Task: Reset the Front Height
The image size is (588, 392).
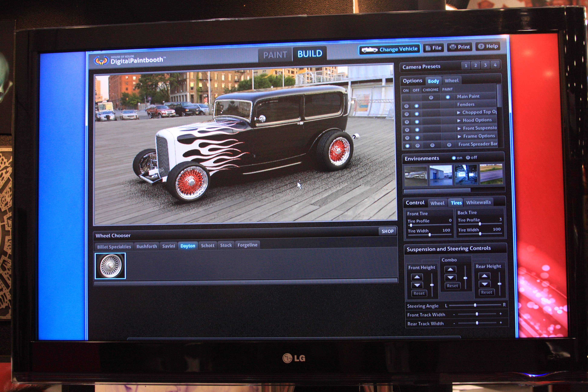Action: tap(419, 294)
